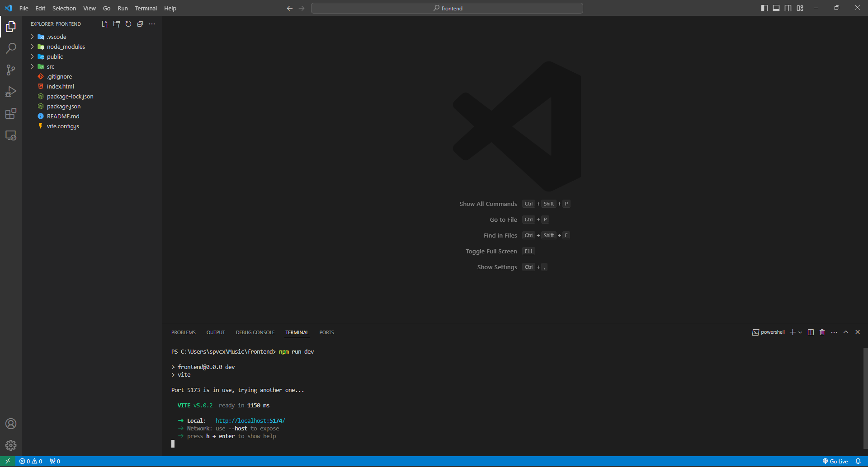The image size is (868, 467).
Task: Open the Run and Debug view
Action: pos(11,92)
